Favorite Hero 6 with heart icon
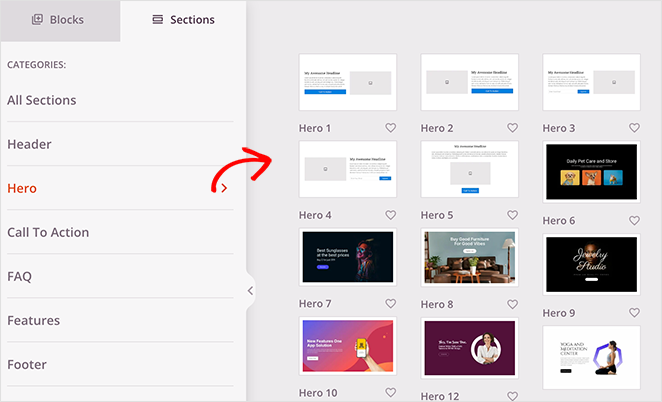The height and width of the screenshot is (402, 662). point(634,220)
